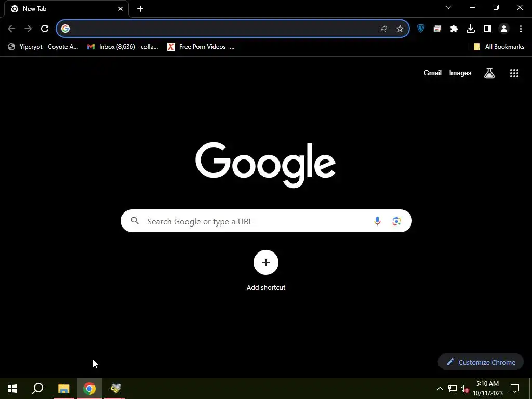Click in the Search Google or type a URL box
This screenshot has width=532, height=399.
point(267,221)
